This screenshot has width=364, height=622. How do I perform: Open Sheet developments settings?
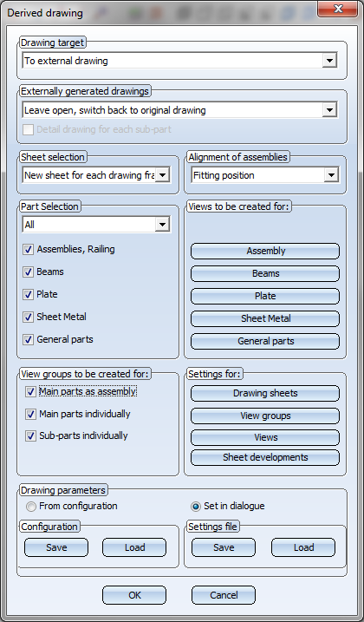[265, 457]
